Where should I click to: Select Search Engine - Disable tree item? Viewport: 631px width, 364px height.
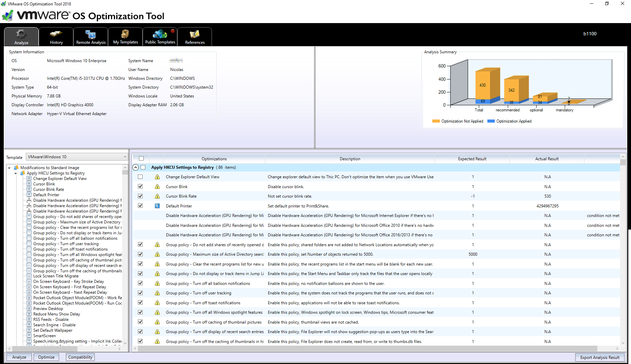54,325
